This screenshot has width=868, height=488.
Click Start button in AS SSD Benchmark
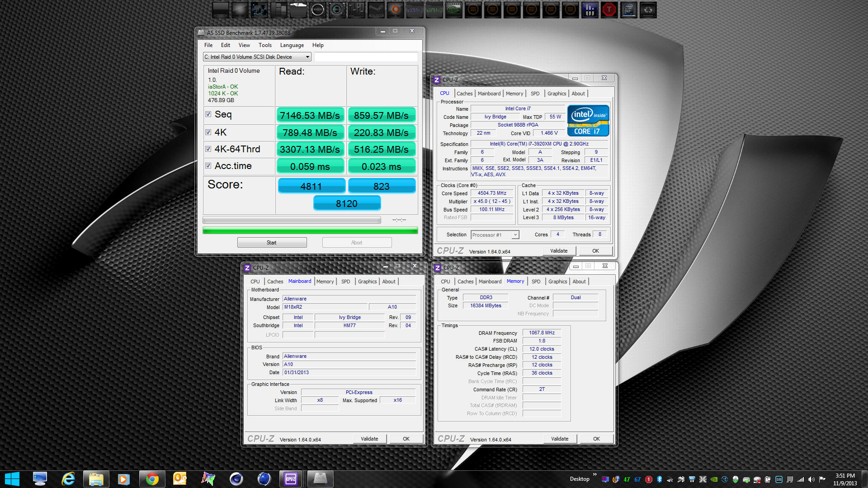point(272,243)
